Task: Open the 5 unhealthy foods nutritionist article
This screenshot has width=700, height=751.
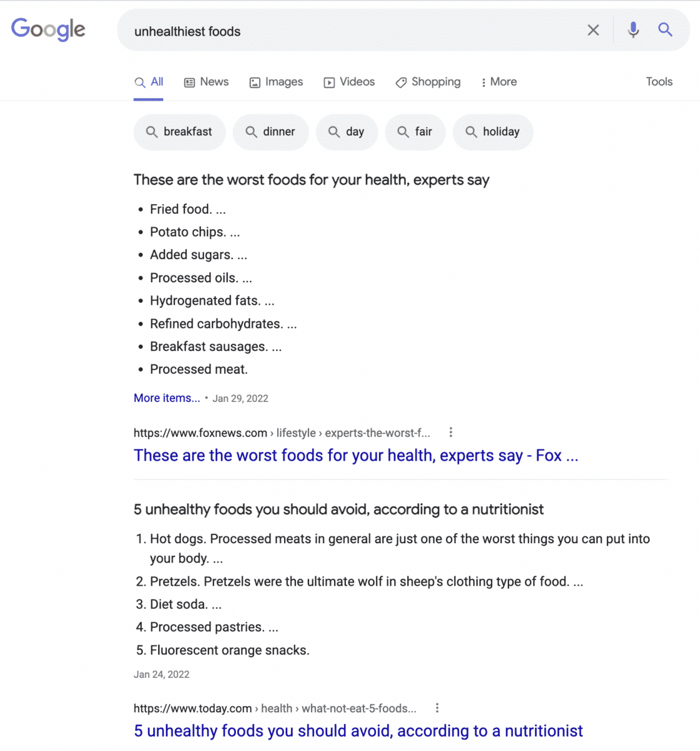Action: [x=358, y=731]
